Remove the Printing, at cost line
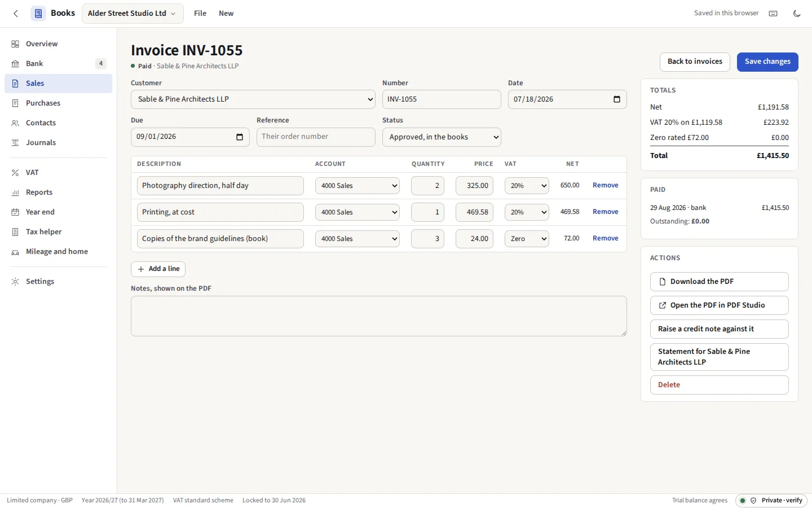 [605, 212]
